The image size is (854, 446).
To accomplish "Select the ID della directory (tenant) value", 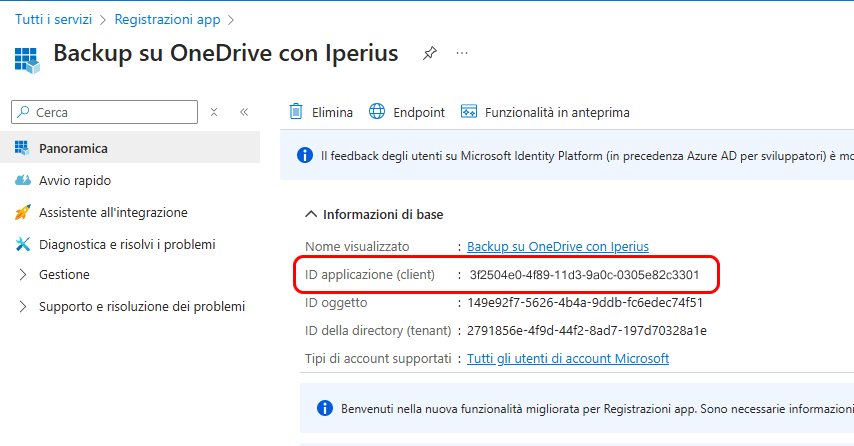I will [587, 331].
